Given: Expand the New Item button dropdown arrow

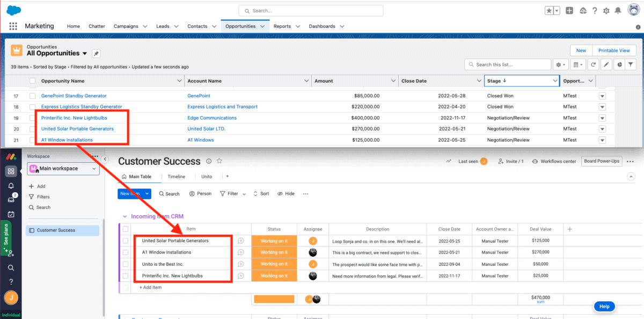Looking at the screenshot, I should (146, 193).
